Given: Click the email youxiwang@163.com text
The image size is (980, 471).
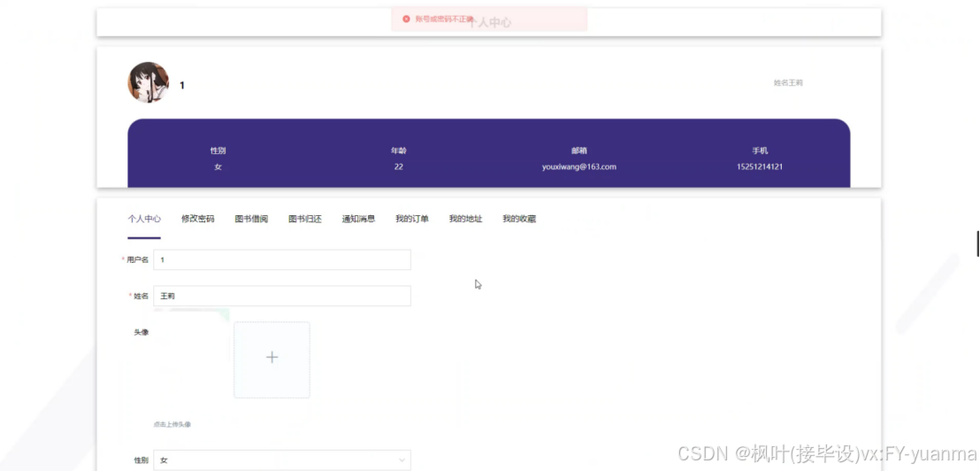Looking at the screenshot, I should click(579, 167).
